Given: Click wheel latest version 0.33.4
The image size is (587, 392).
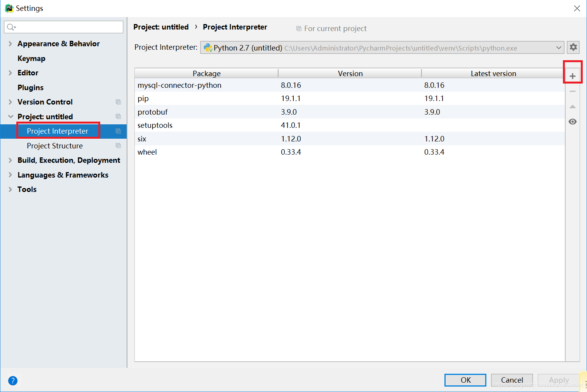Looking at the screenshot, I should click(434, 152).
